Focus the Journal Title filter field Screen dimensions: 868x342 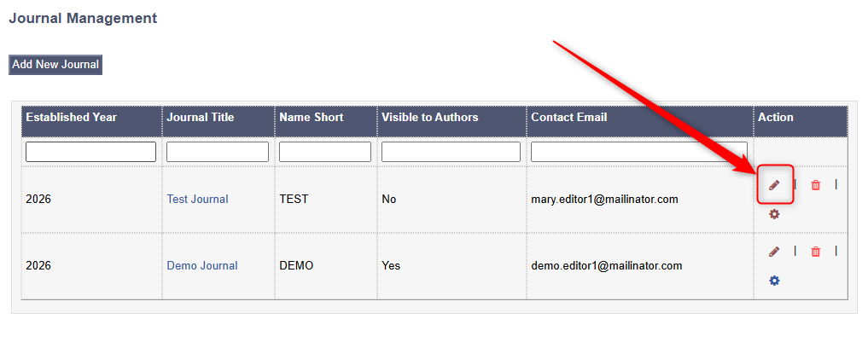pos(218,152)
